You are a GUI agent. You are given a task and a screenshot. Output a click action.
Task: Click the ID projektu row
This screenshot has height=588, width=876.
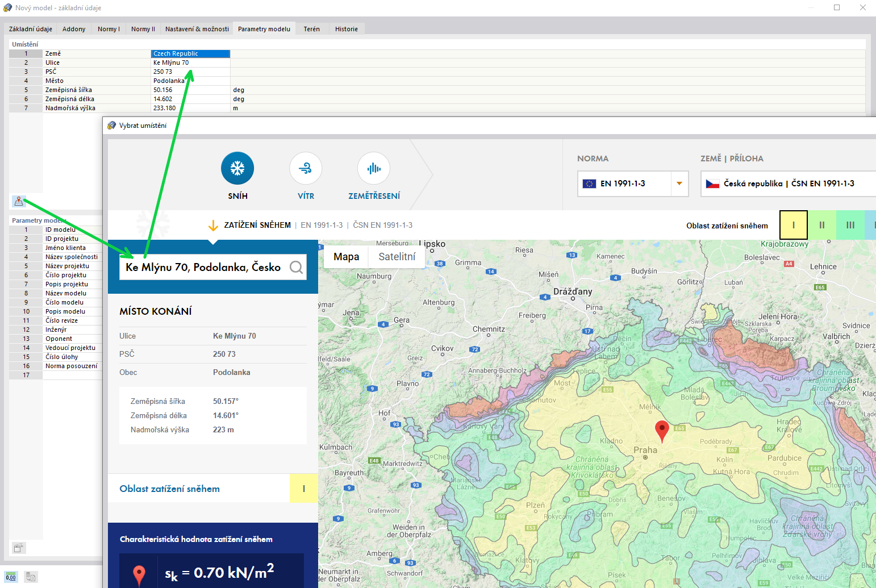[56, 239]
